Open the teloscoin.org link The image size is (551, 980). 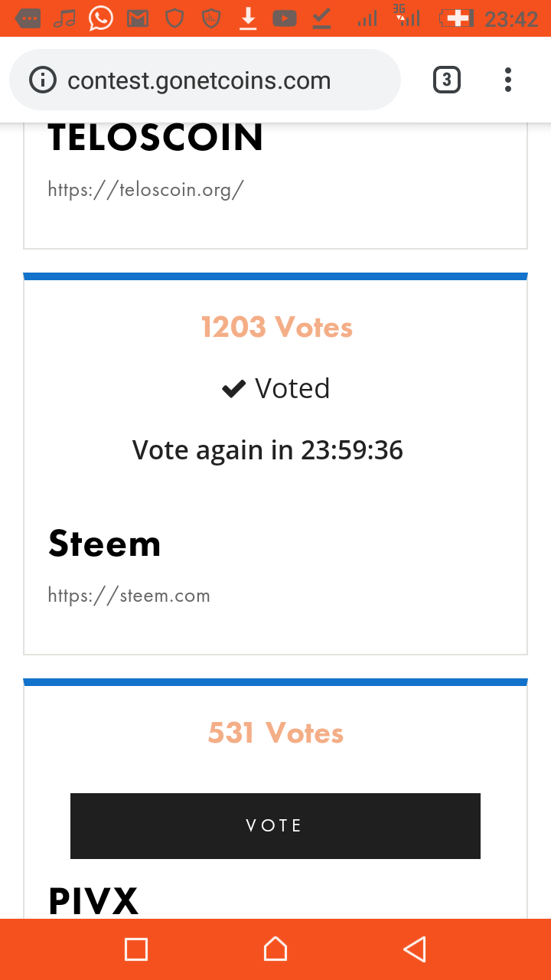click(x=145, y=189)
